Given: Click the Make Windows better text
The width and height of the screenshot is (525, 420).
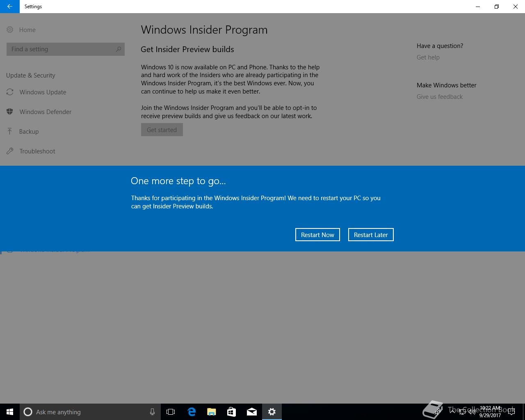Looking at the screenshot, I should (447, 85).
